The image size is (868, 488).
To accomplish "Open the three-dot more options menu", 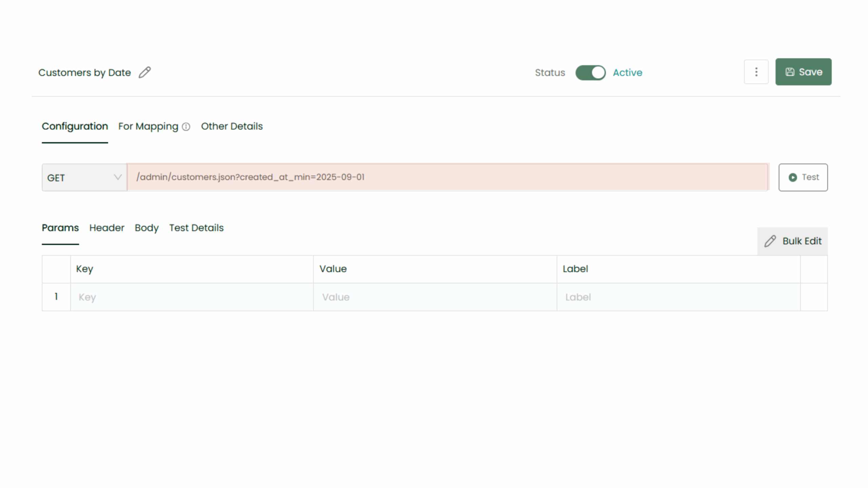I will tap(756, 72).
